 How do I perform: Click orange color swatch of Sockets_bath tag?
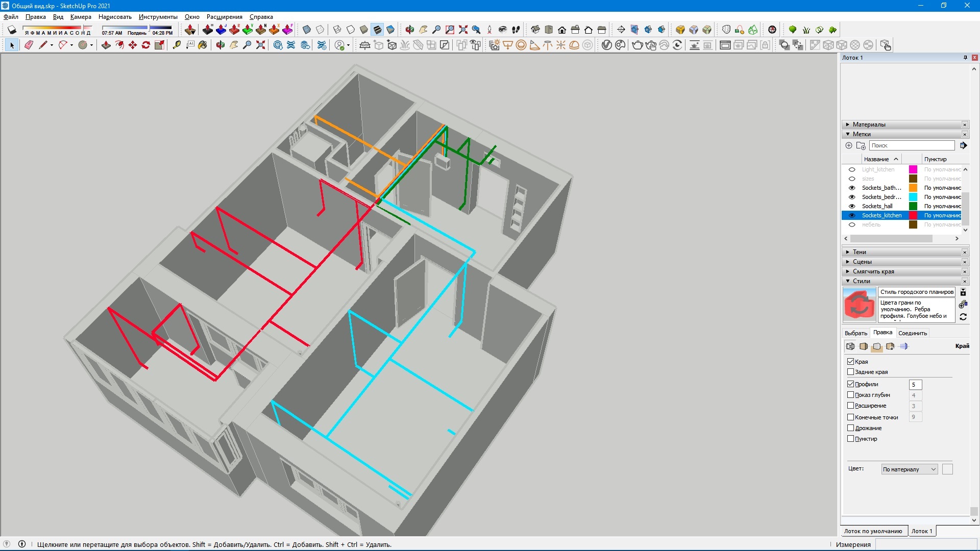(913, 188)
